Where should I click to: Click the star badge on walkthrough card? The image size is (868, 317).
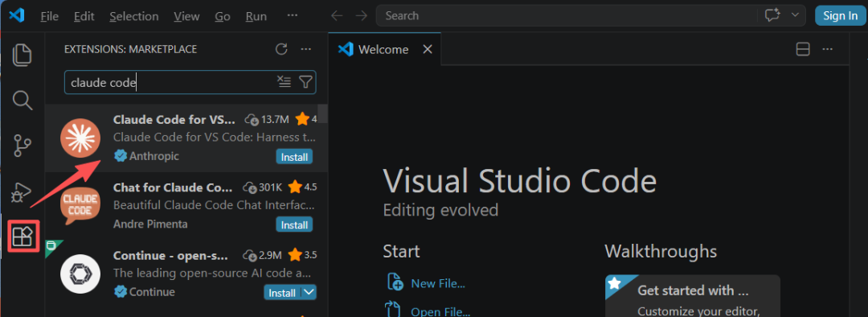point(614,283)
